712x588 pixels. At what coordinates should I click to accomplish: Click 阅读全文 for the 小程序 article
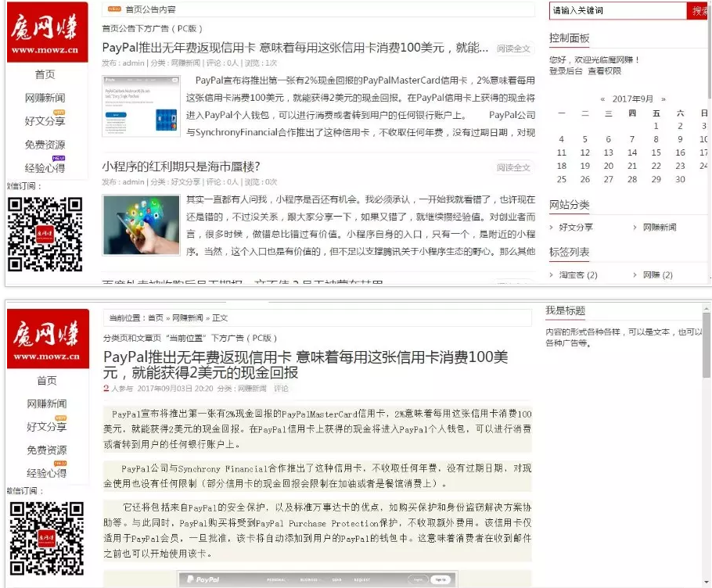(x=513, y=167)
